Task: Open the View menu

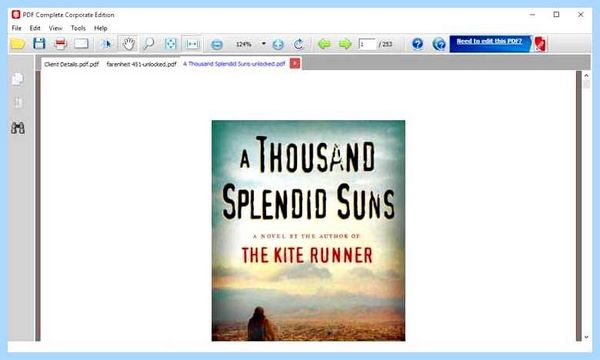Action: coord(55,28)
